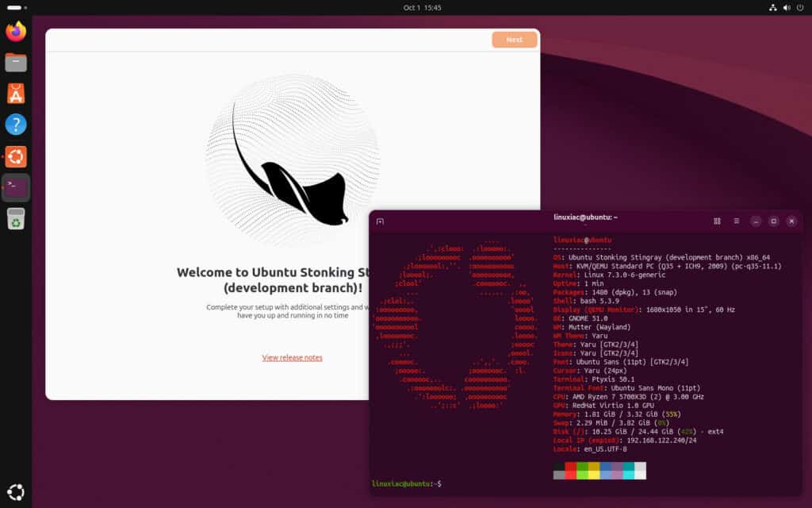Open the terminal hamburger menu
The image size is (812, 508).
pyautogui.click(x=737, y=221)
